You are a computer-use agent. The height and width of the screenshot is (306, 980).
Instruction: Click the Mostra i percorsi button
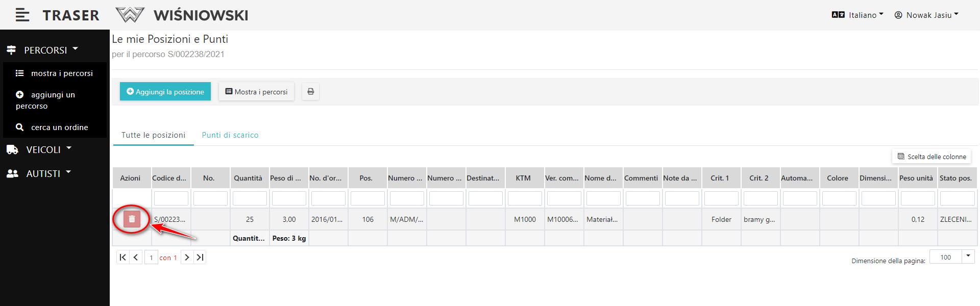256,92
